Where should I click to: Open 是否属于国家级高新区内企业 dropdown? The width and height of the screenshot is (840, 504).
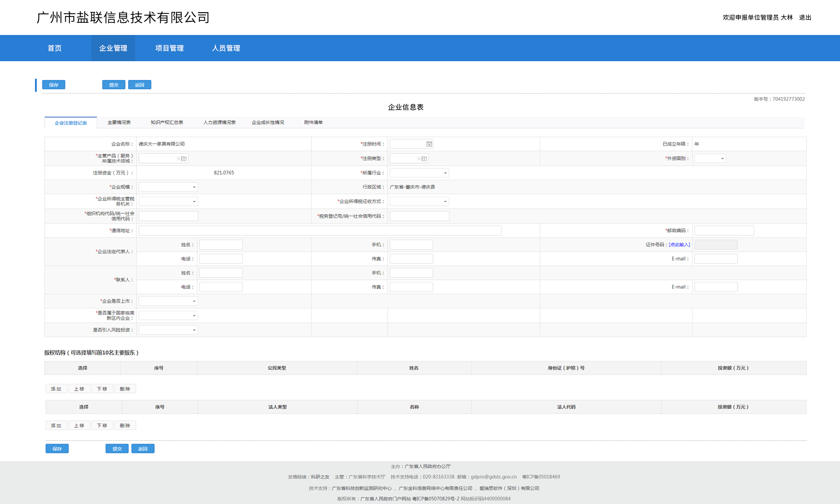(168, 315)
